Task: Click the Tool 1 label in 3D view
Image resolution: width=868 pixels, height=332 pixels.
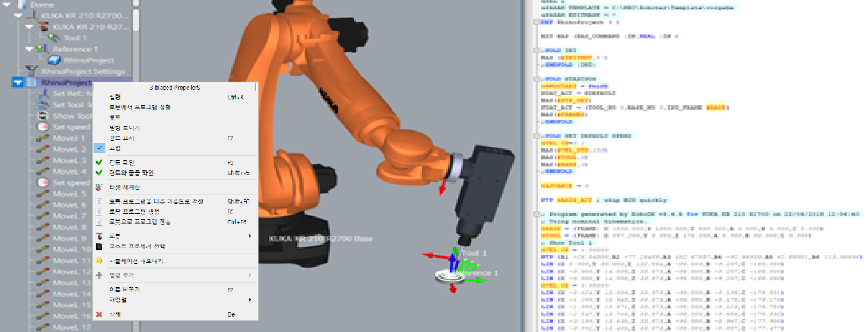Action: 474,253
